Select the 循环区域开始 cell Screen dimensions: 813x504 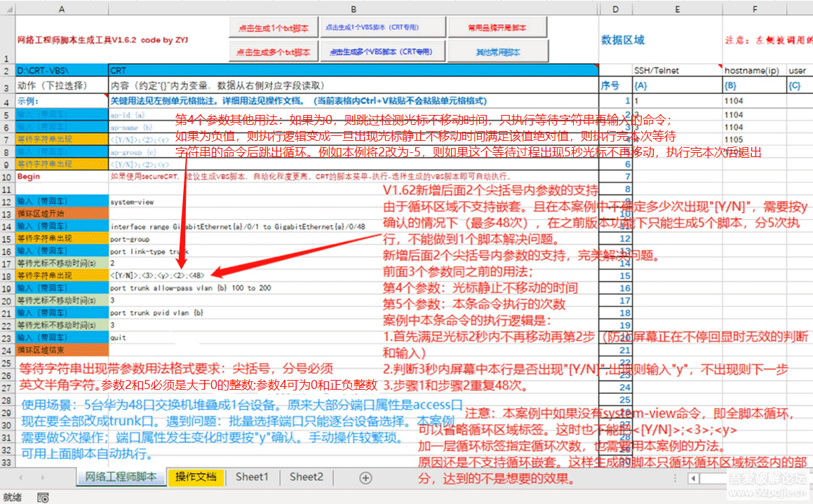[x=62, y=213]
